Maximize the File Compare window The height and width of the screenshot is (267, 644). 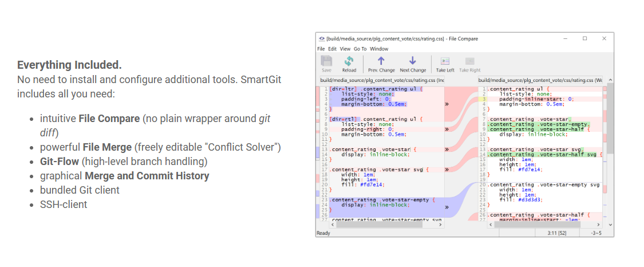click(585, 38)
